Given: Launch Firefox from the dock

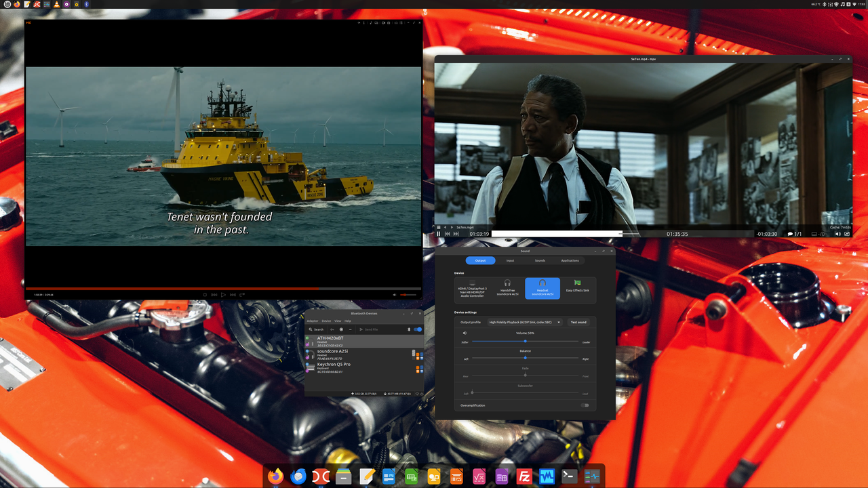Looking at the screenshot, I should [275, 476].
